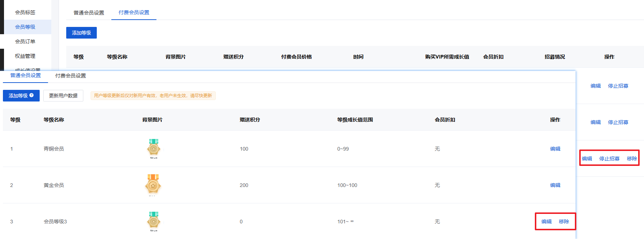Open 会员标签 in the sidebar
Image resolution: width=644 pixels, height=239 pixels.
25,12
